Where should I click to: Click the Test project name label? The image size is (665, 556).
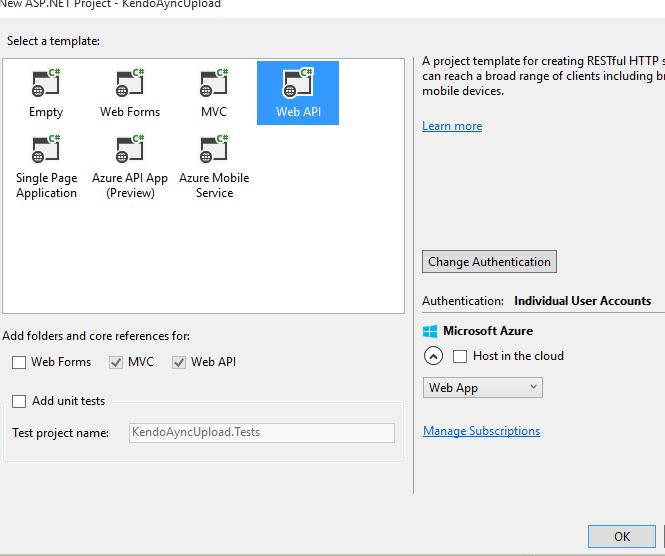[x=61, y=433]
